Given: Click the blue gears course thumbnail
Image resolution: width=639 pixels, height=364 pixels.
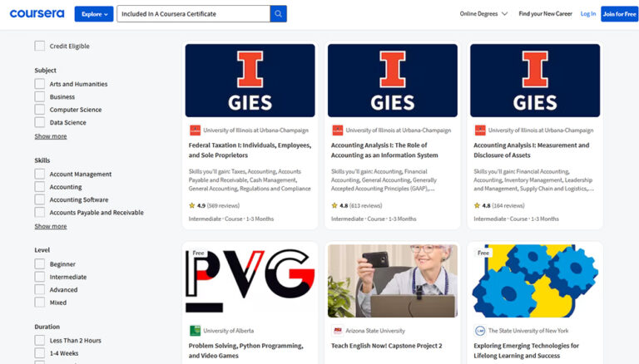Looking at the screenshot, I should 535,281.
